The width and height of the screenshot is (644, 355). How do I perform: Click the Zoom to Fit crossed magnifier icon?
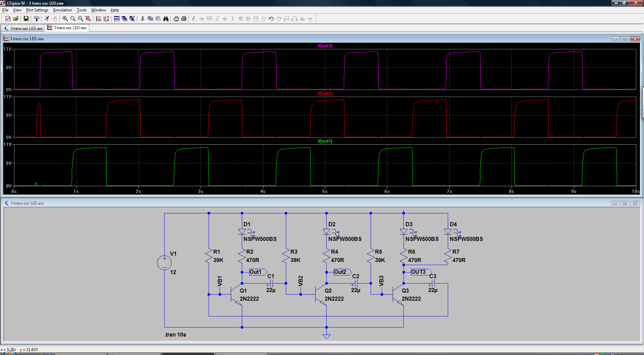88,19
